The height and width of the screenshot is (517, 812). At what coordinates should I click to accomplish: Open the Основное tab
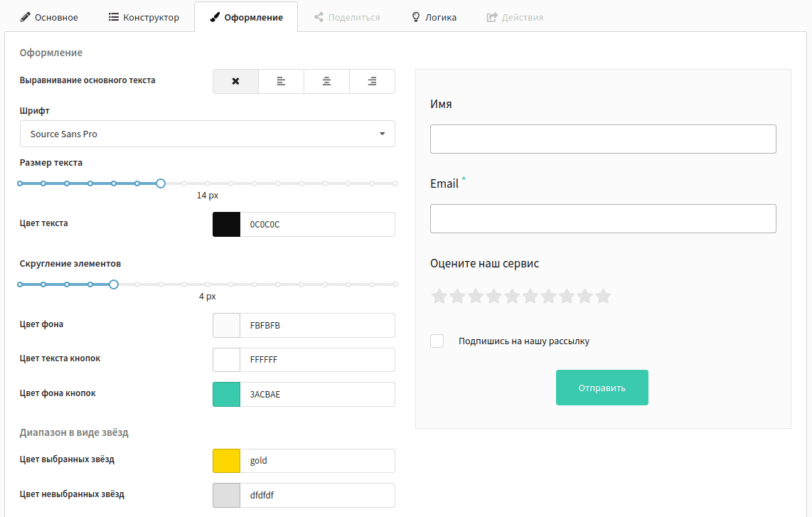(x=48, y=17)
